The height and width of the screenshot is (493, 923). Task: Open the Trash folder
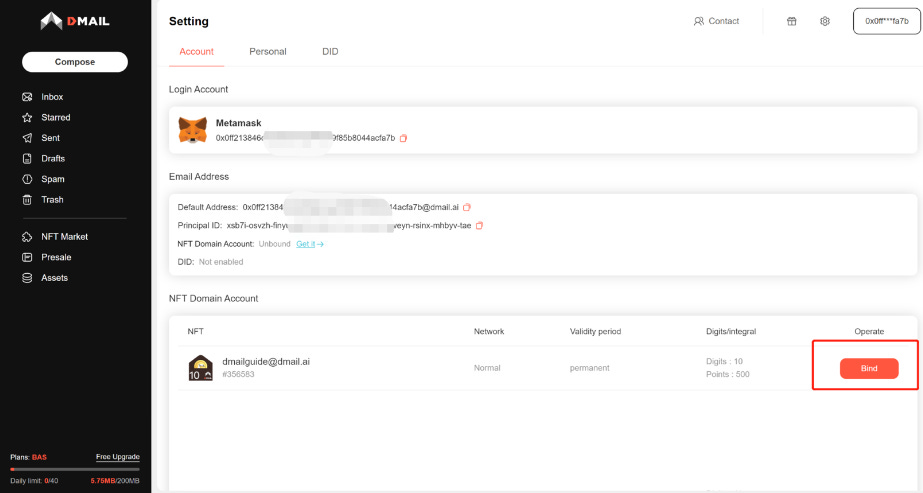[x=52, y=199]
